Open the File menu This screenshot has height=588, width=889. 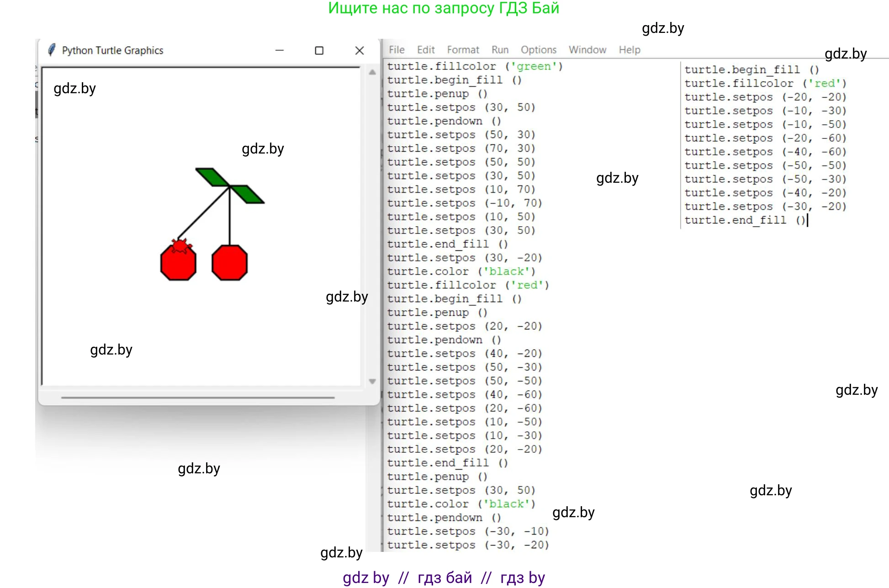click(x=397, y=50)
